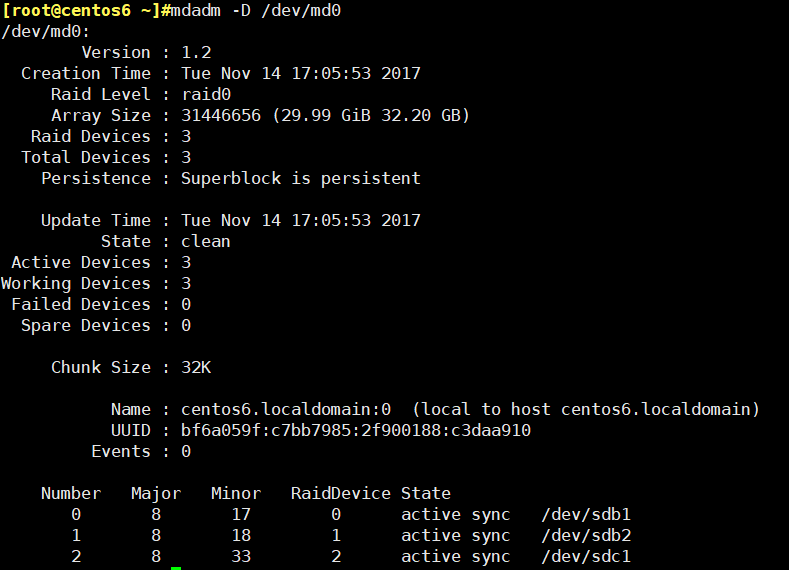Click the RaidDevice column header
The image size is (789, 570).
pyautogui.click(x=341, y=494)
